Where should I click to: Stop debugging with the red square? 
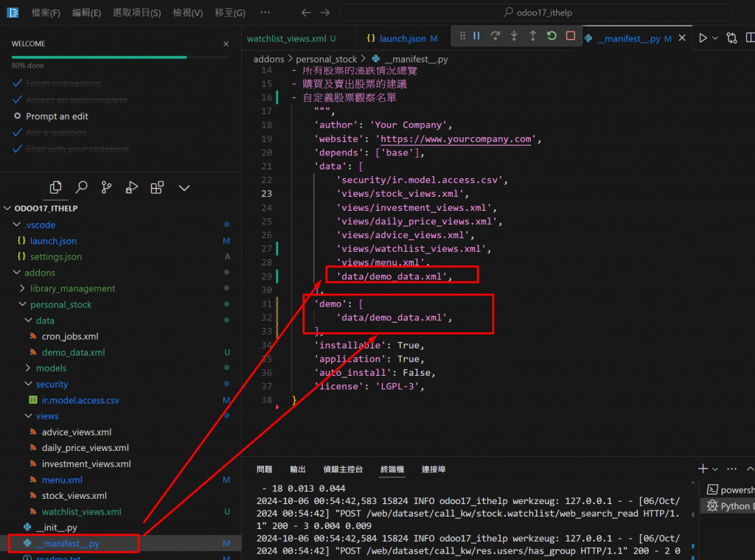tap(571, 36)
